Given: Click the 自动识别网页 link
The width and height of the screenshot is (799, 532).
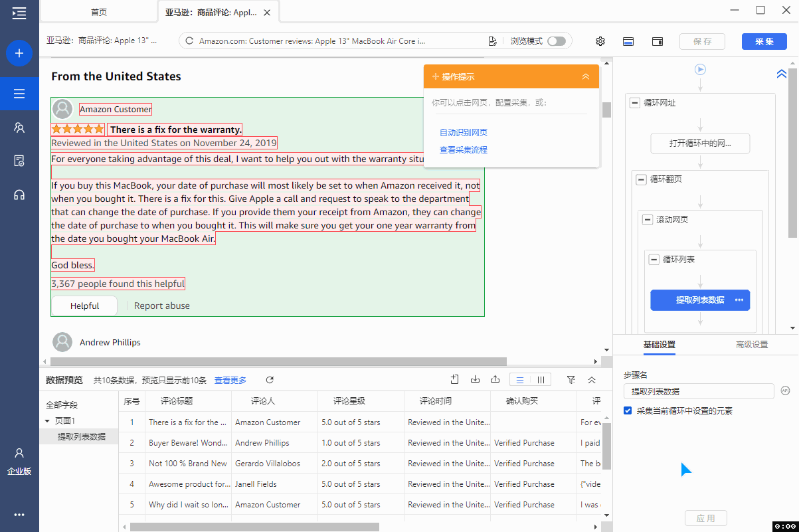Looking at the screenshot, I should point(464,133).
